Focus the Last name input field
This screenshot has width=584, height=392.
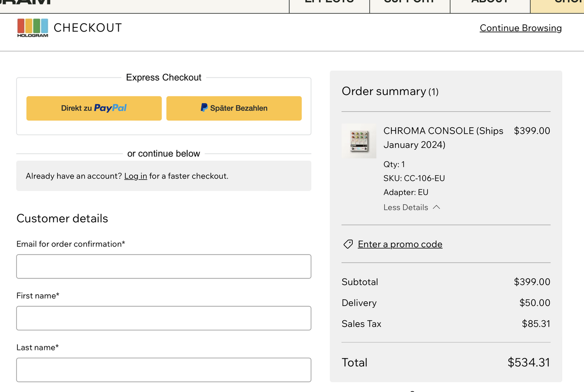[164, 370]
